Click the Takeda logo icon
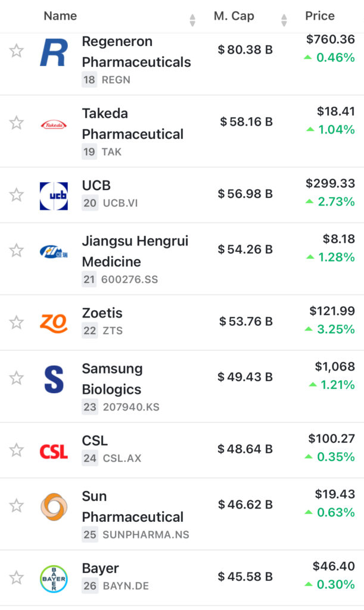This screenshot has height=610, width=364. tap(54, 125)
